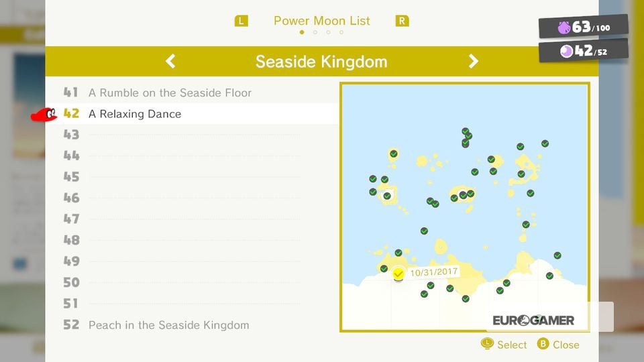Select moon 42 A Relaxing Dance
This screenshot has height=362, width=644.
click(x=193, y=114)
